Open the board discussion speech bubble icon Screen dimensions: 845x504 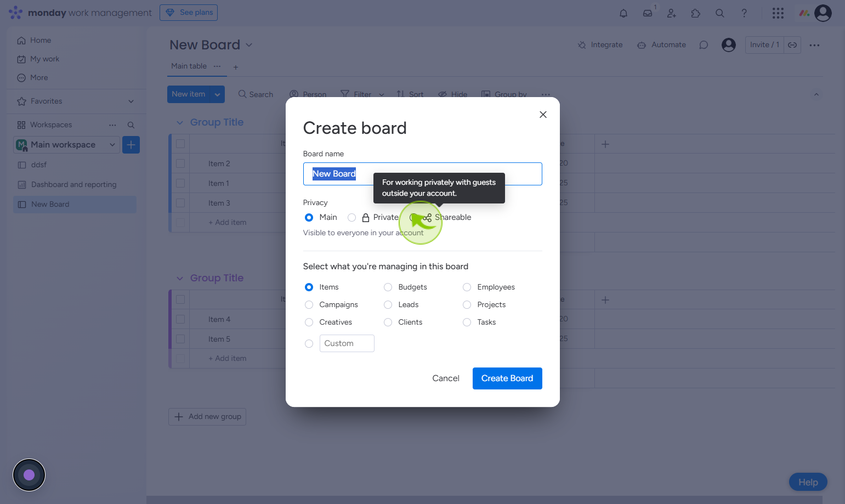point(704,45)
